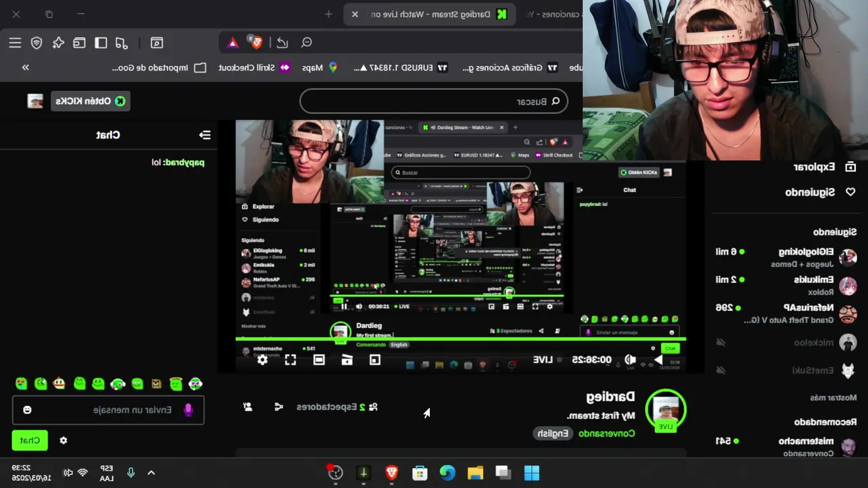Image resolution: width=868 pixels, height=488 pixels.
Task: Expand the bookmarks overflow chevron
Action: [x=26, y=68]
